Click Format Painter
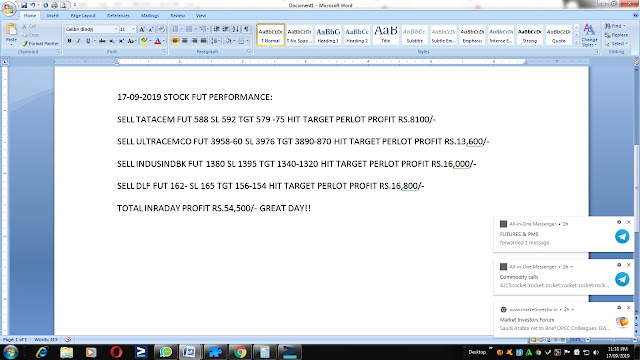The width and height of the screenshot is (640, 360). 40,43
